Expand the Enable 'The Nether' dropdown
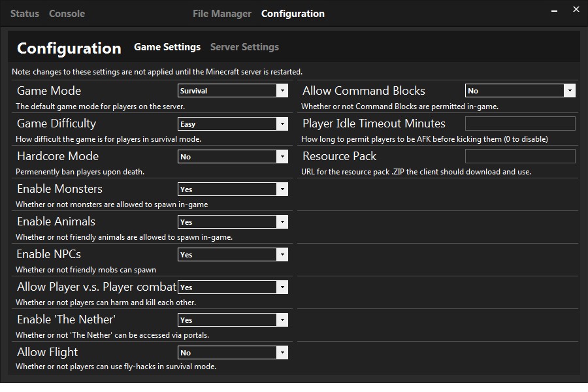The height and width of the screenshot is (392, 588). 283,319
